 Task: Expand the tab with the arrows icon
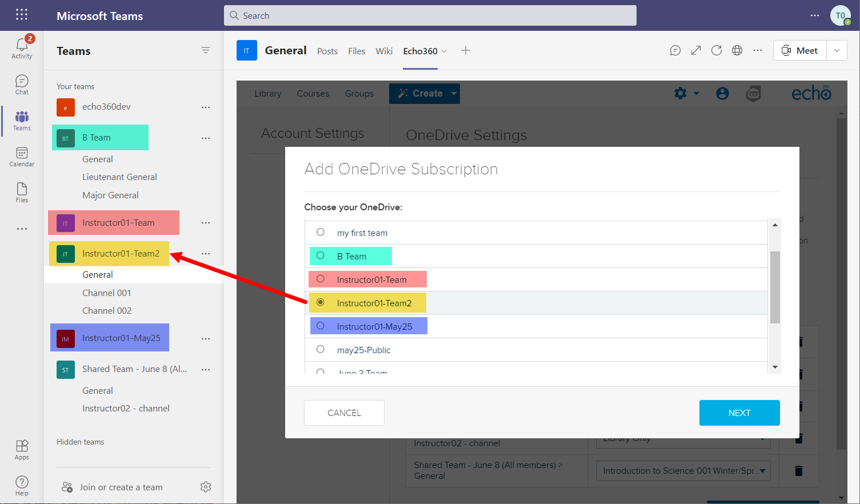[x=696, y=50]
